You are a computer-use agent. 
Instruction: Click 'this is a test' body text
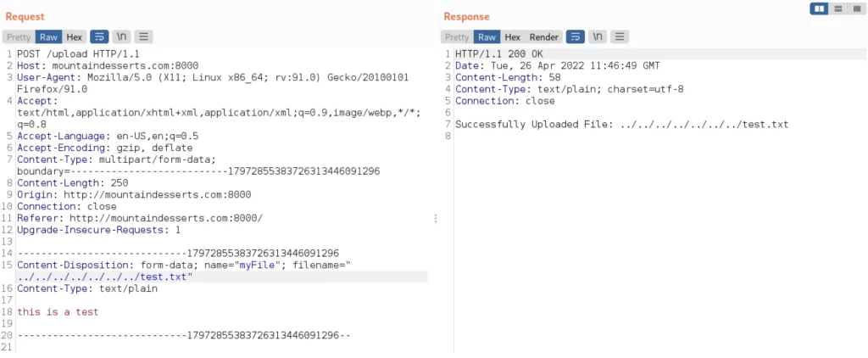tap(58, 312)
